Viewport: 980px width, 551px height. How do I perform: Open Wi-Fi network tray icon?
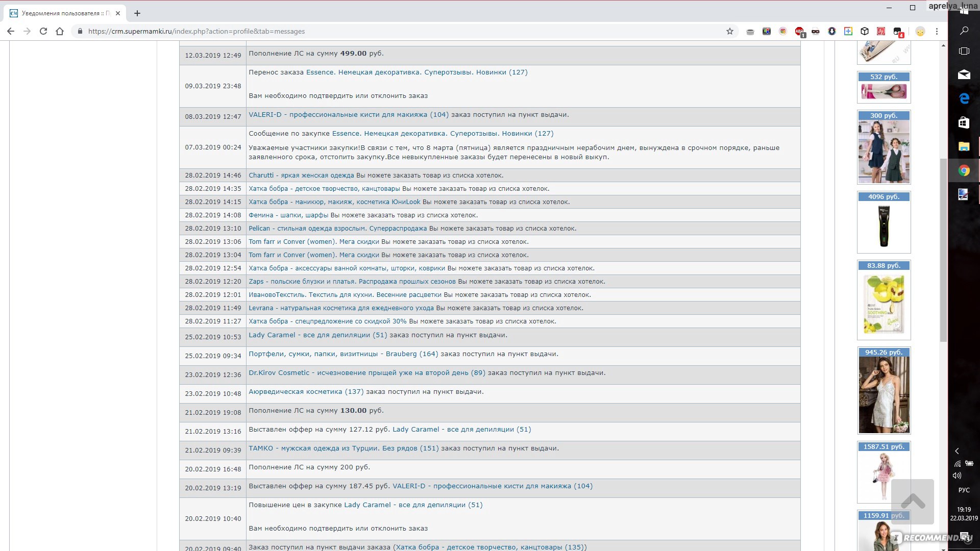click(958, 464)
